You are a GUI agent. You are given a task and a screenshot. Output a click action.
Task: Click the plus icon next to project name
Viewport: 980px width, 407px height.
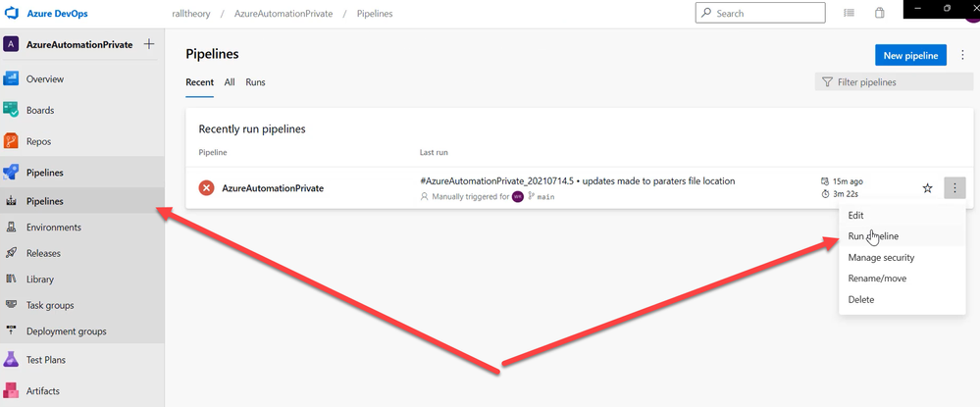149,44
